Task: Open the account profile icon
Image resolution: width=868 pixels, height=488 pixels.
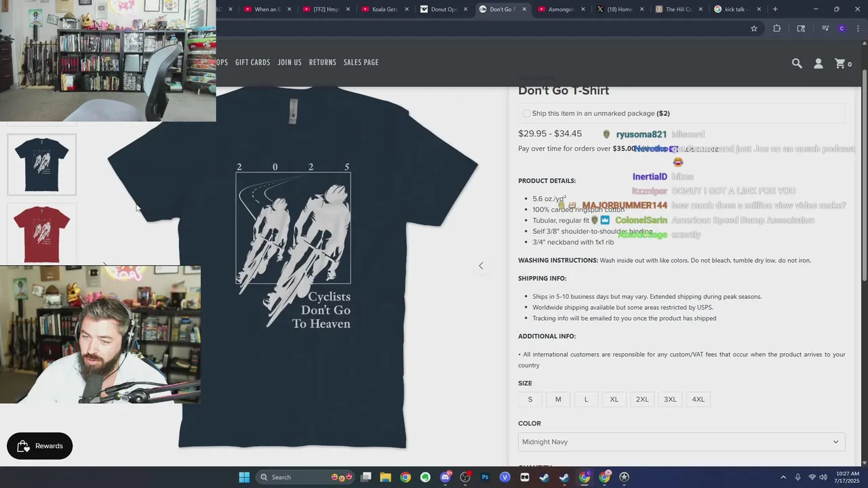Action: click(x=818, y=63)
